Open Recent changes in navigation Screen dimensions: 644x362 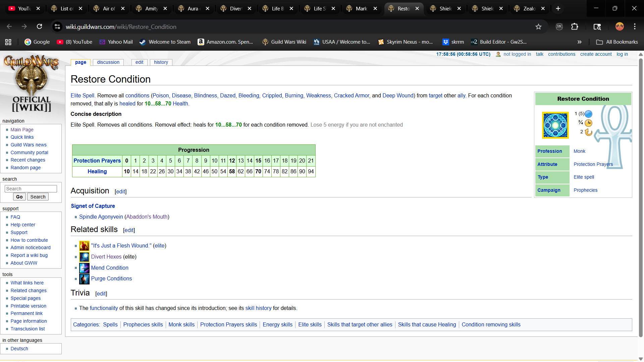click(x=28, y=160)
